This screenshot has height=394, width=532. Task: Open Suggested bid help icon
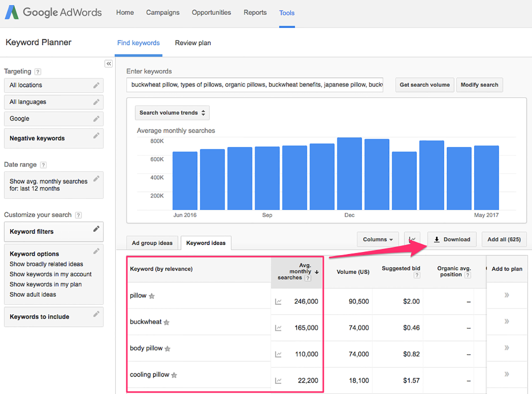click(417, 275)
